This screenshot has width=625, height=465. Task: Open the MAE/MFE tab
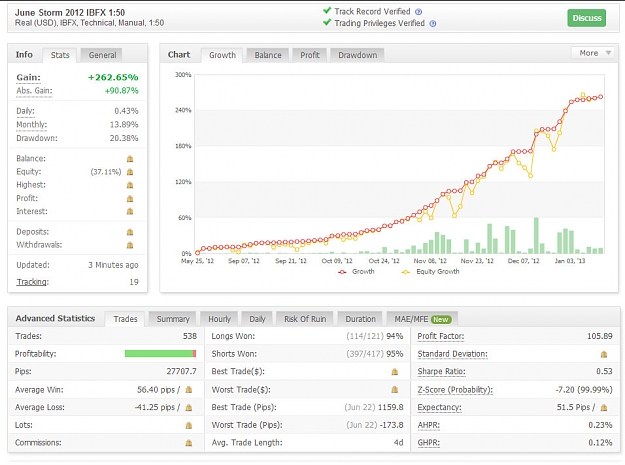click(422, 319)
